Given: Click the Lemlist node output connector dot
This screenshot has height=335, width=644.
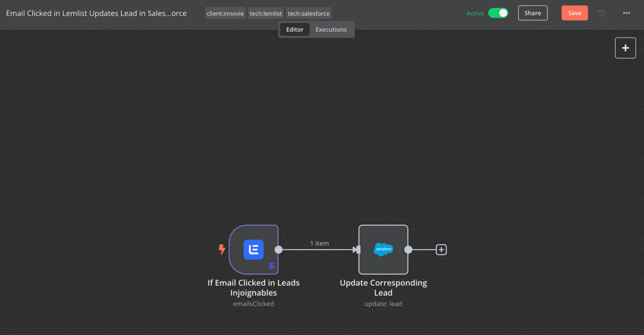Looking at the screenshot, I should (279, 250).
